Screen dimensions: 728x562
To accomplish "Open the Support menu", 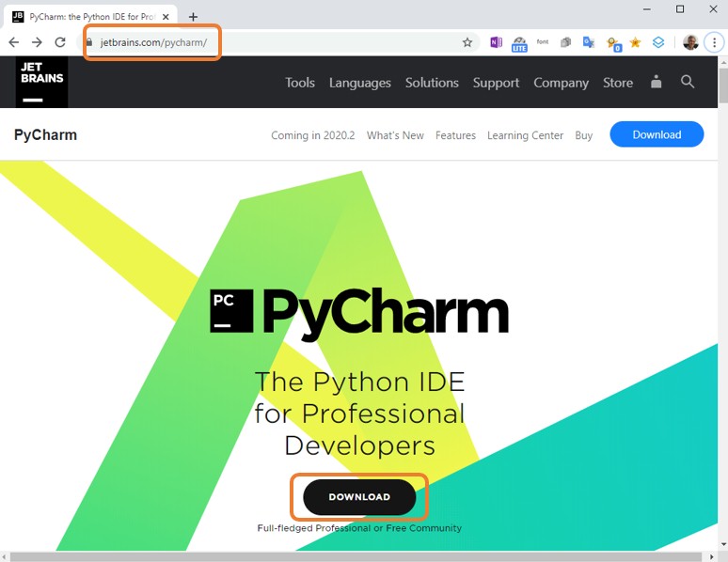I will 496,83.
